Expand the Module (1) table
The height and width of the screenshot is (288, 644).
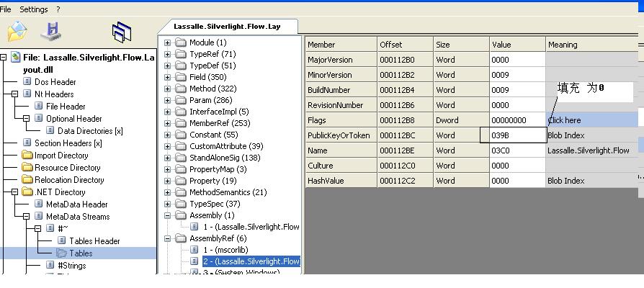(x=167, y=42)
